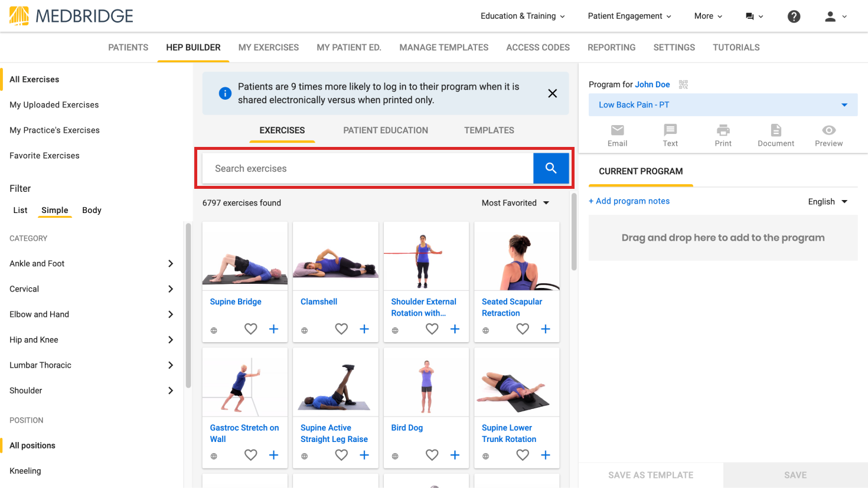Screen dimensions: 868x488
Task: Click the blue search magnifier button
Action: (x=551, y=168)
